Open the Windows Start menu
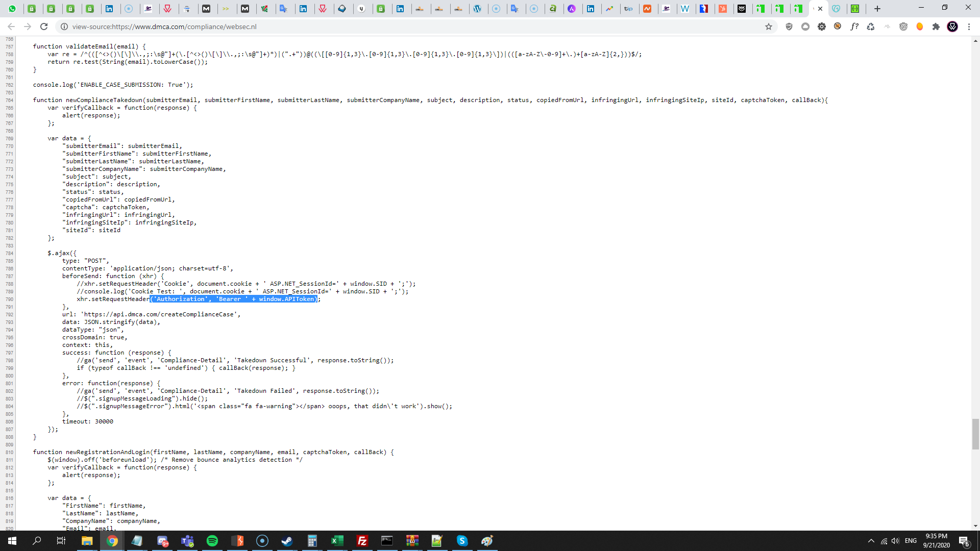The width and height of the screenshot is (980, 551). pyautogui.click(x=12, y=541)
